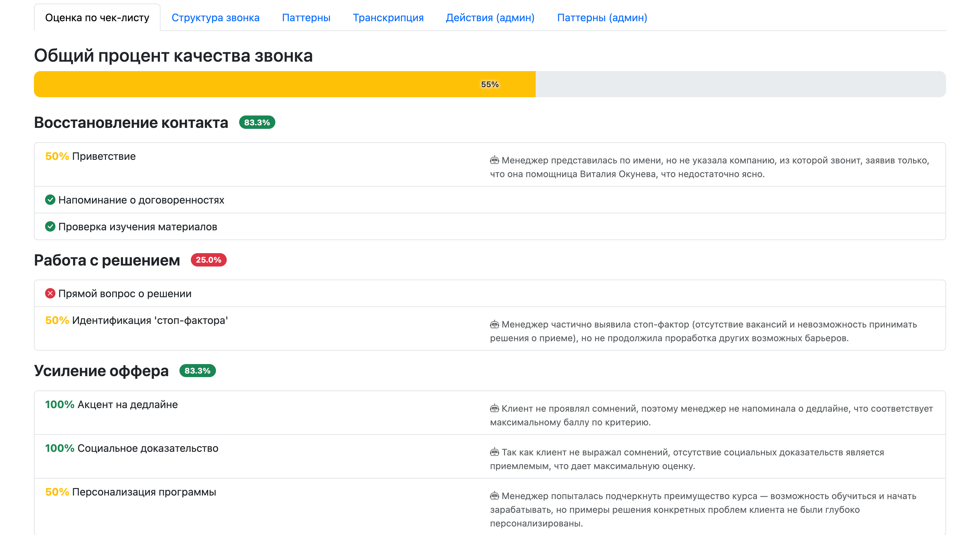Viewport: 980px width, 535px height.
Task: Click robot icon in стоп-фактора comment
Action: (x=494, y=324)
